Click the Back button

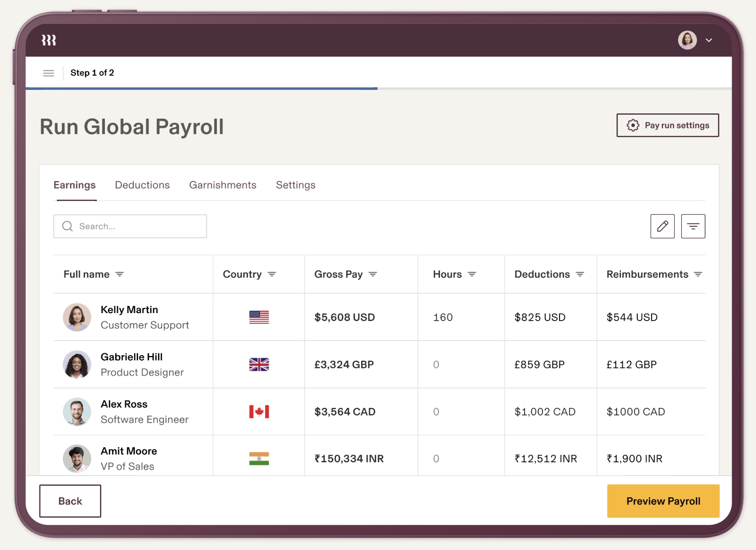tap(70, 501)
